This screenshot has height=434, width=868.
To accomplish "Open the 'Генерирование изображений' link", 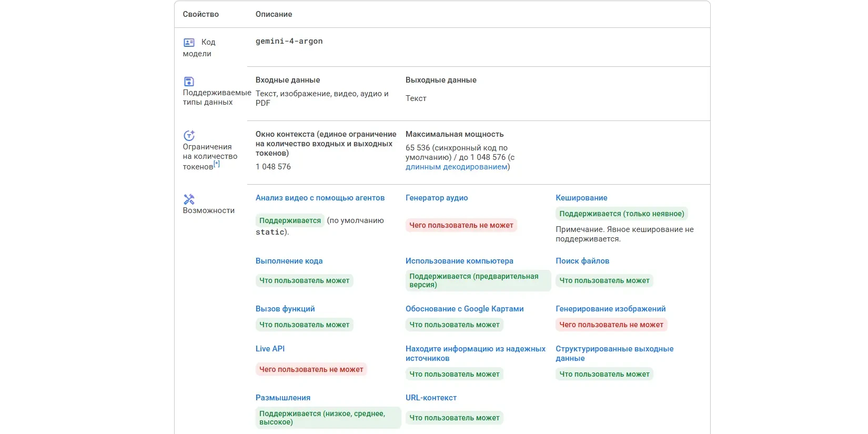I will coord(611,309).
